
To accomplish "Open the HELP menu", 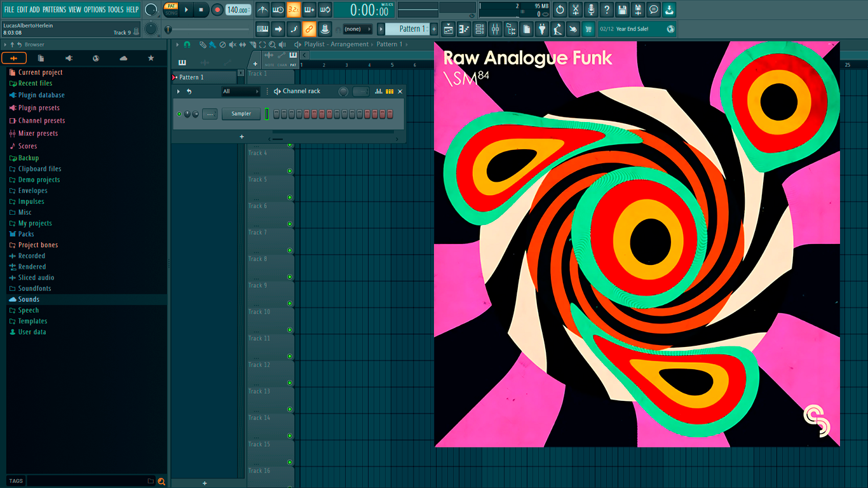I will pos(132,10).
